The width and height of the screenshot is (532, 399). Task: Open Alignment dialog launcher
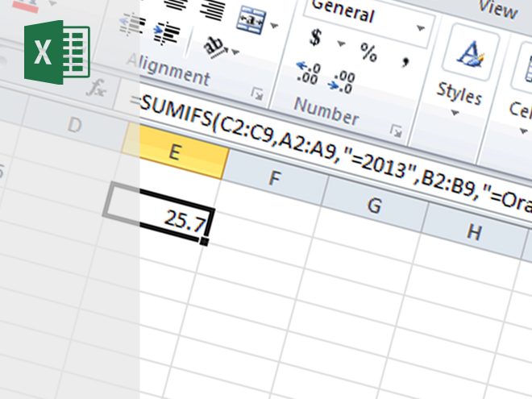click(257, 94)
